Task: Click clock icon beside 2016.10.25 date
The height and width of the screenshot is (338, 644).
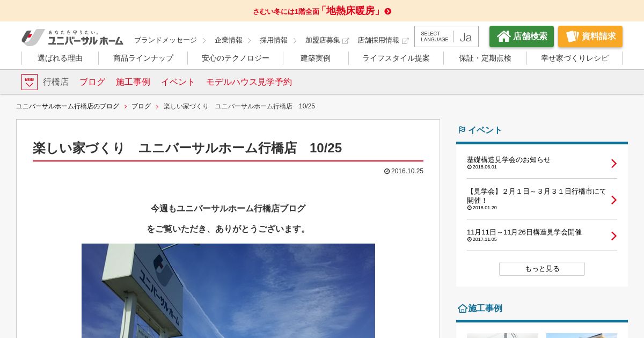Action: pyautogui.click(x=387, y=171)
